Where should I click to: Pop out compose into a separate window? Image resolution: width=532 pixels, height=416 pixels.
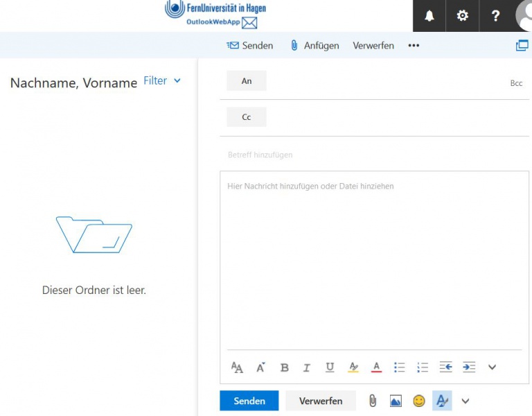point(522,45)
